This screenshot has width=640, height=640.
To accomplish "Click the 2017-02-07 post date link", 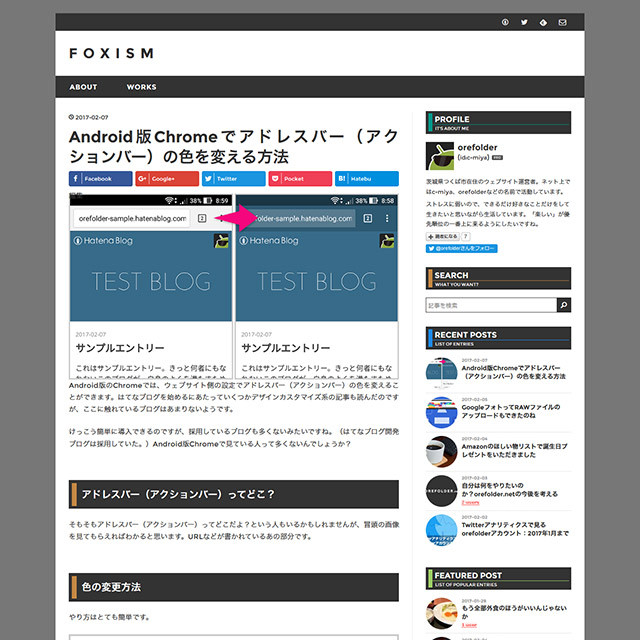I will pyautogui.click(x=91, y=118).
